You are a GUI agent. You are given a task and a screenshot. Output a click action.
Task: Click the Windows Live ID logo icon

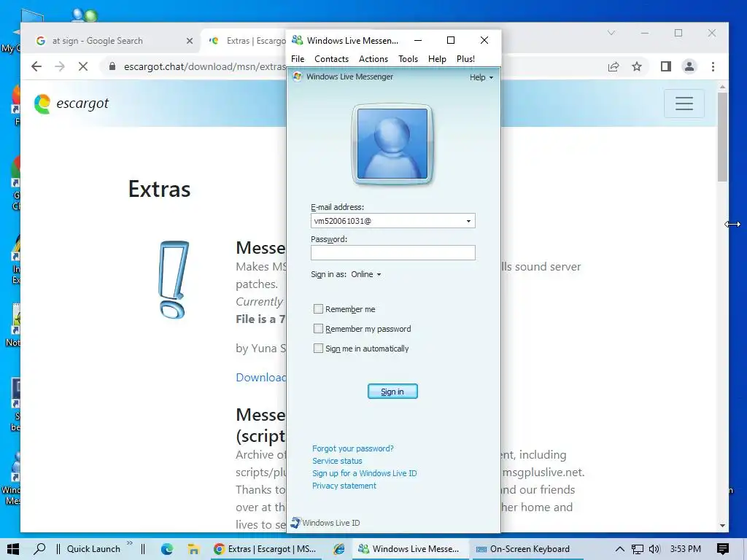pos(295,522)
